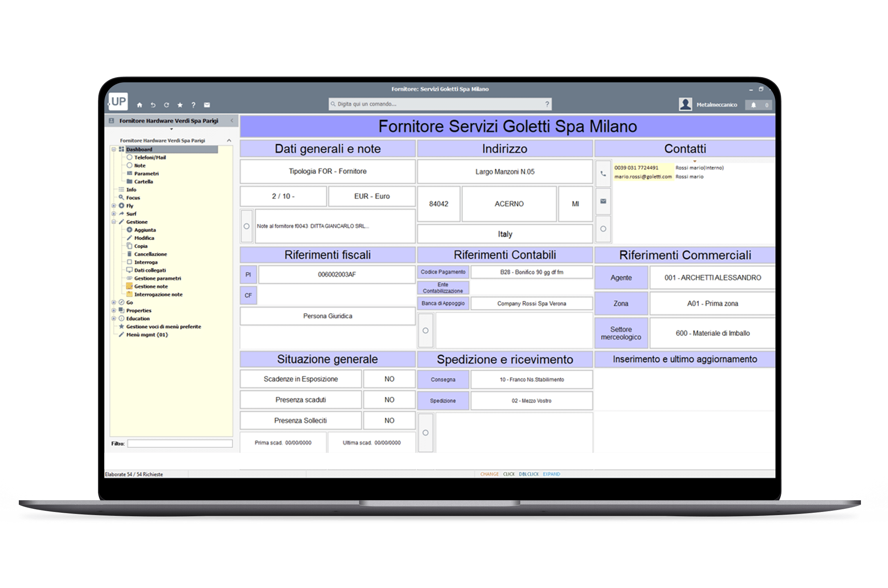Select the radio button beside supplier note

coord(247,226)
